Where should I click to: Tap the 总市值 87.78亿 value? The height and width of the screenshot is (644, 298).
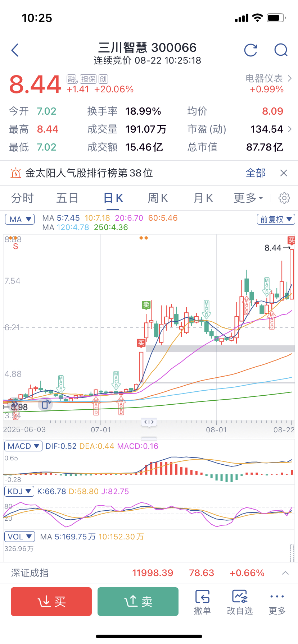[x=265, y=147]
